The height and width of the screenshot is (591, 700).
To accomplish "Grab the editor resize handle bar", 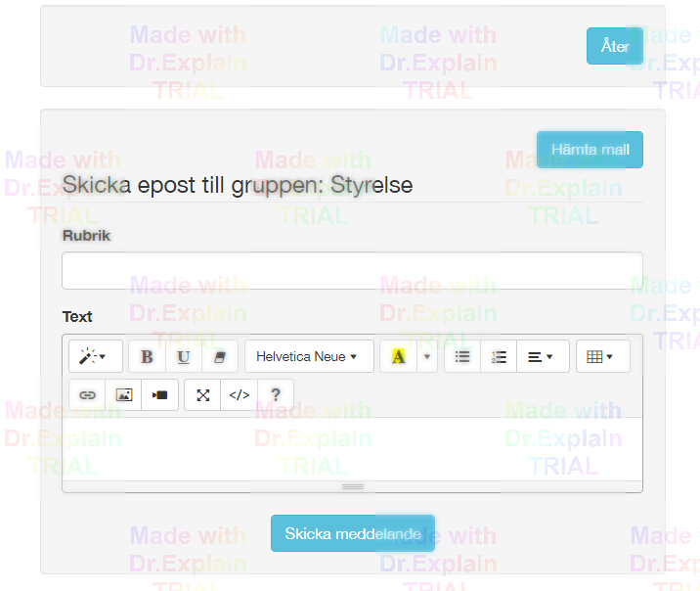I will pyautogui.click(x=352, y=486).
